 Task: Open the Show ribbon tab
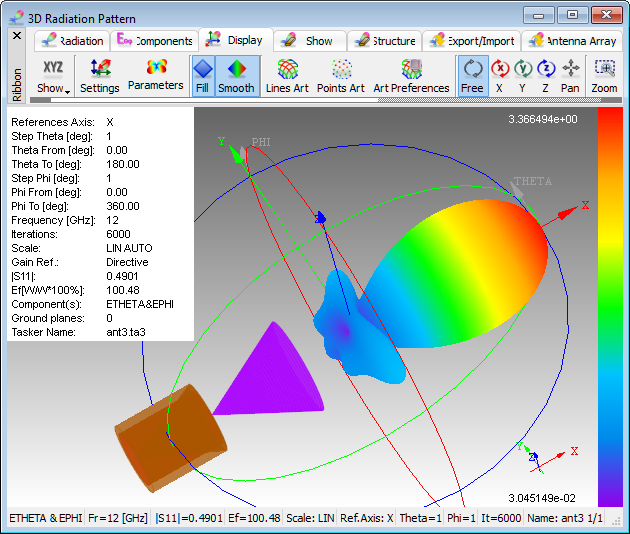310,41
